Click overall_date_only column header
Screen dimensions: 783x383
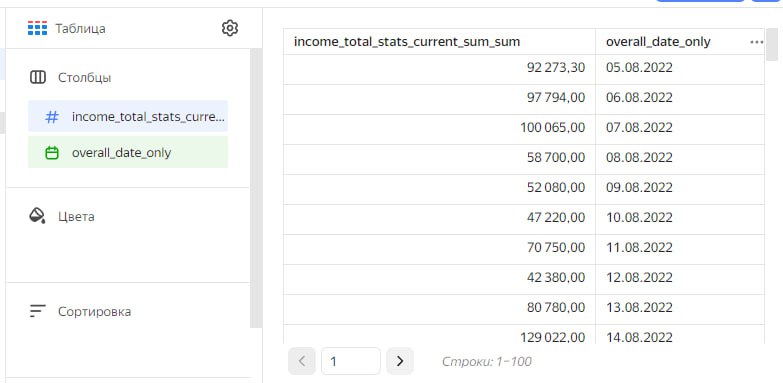[658, 42]
